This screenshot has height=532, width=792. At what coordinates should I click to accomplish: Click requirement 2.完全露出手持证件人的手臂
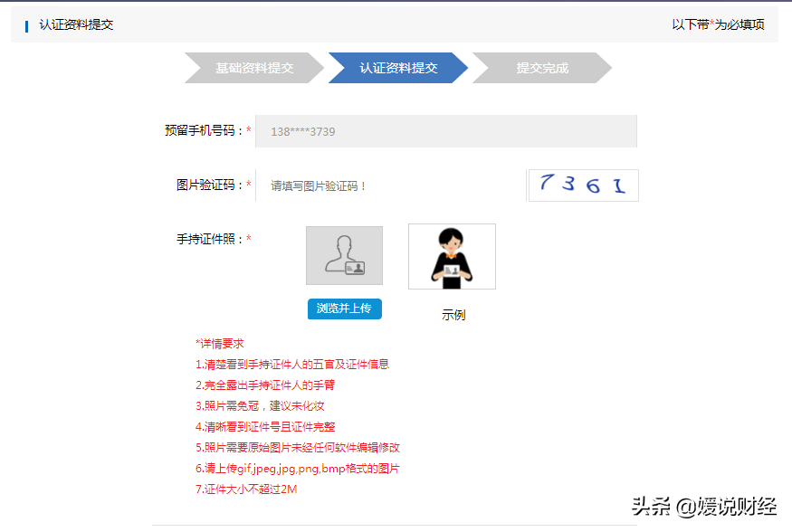265,385
